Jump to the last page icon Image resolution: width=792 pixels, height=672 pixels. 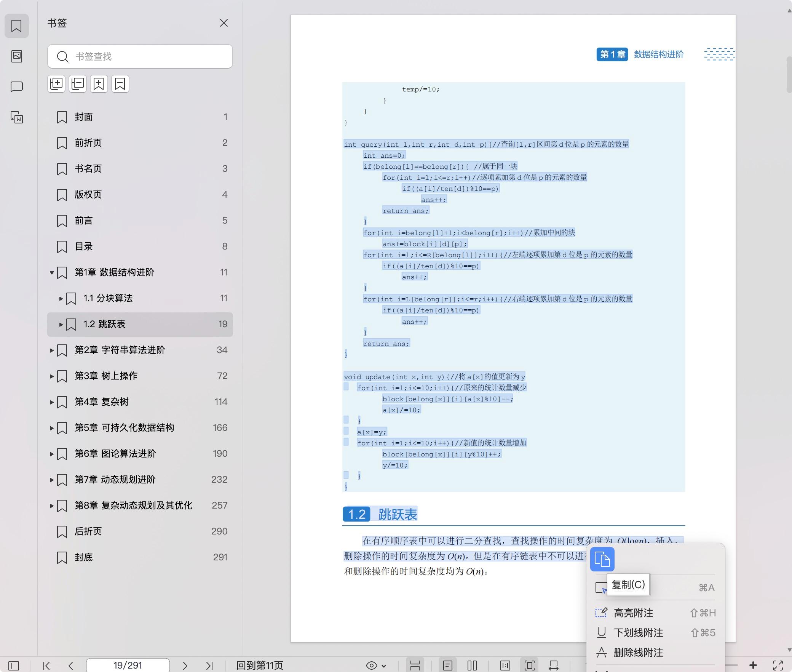point(209,666)
